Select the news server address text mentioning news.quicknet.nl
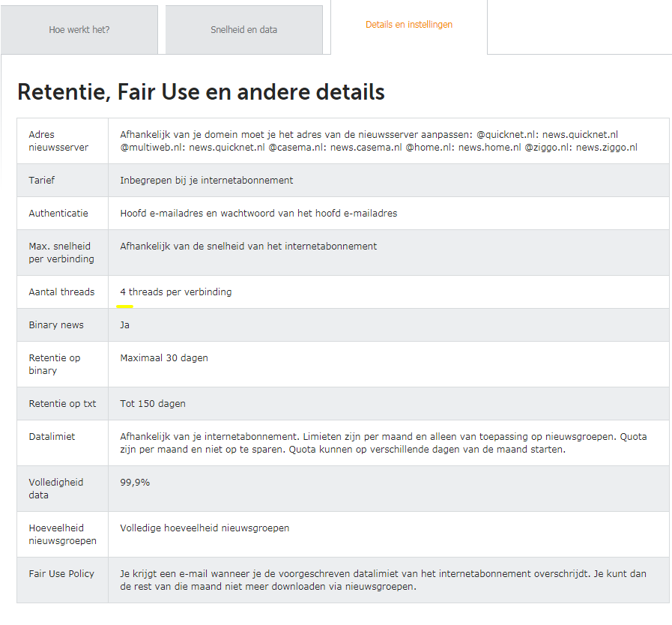The height and width of the screenshot is (625, 672). click(378, 141)
